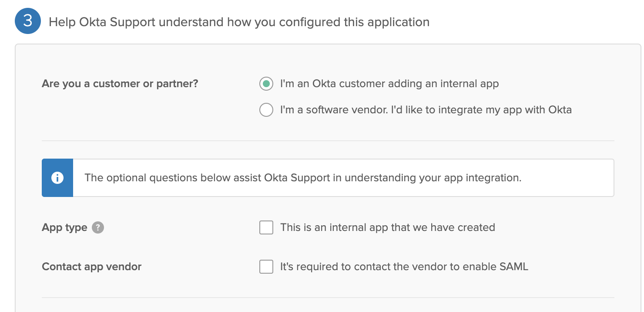Click text "I'm an Okta customer adding an internal app"

click(x=389, y=84)
